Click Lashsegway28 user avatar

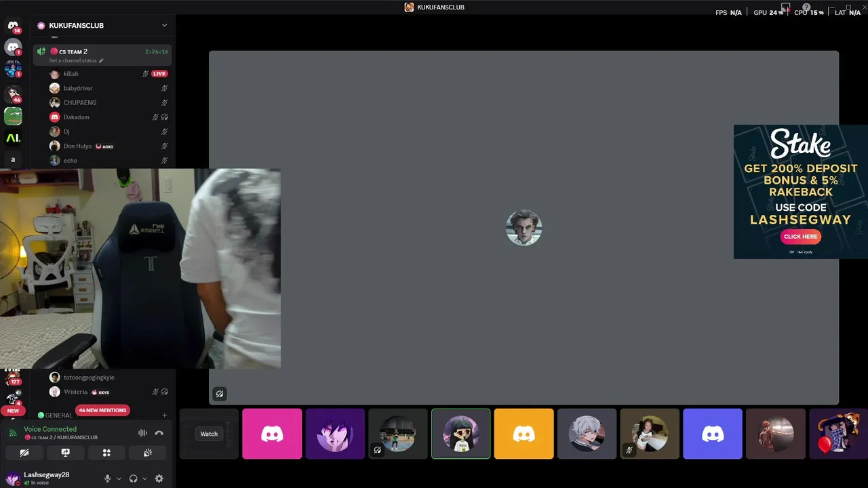tap(12, 479)
